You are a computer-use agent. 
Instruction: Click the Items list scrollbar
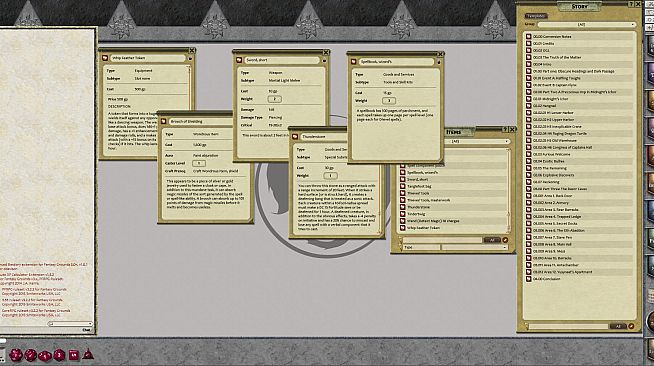(508, 191)
